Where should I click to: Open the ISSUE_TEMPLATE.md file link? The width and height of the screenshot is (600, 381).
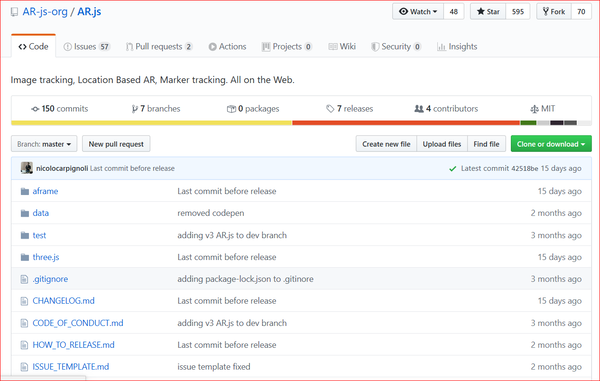(x=71, y=367)
